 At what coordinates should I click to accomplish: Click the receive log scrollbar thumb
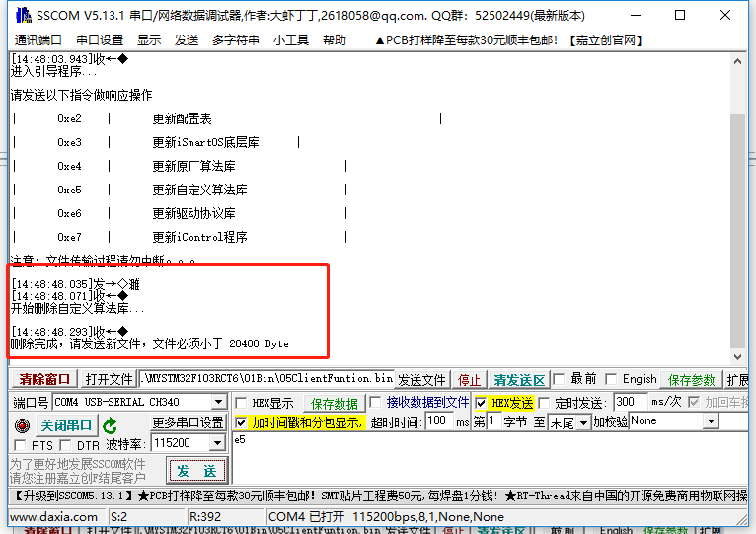(737, 231)
